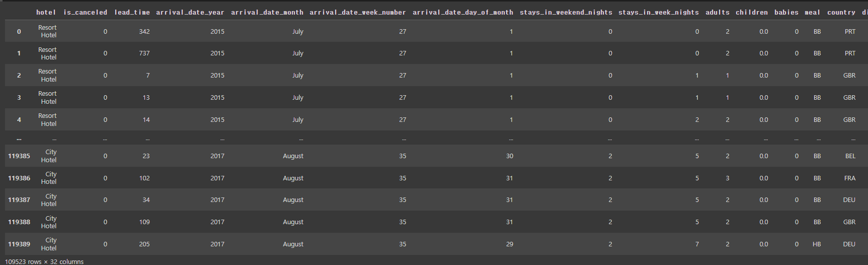Image resolution: width=868 pixels, height=265 pixels.
Task: Click City Hotel cell in row 119389
Action: [x=49, y=244]
